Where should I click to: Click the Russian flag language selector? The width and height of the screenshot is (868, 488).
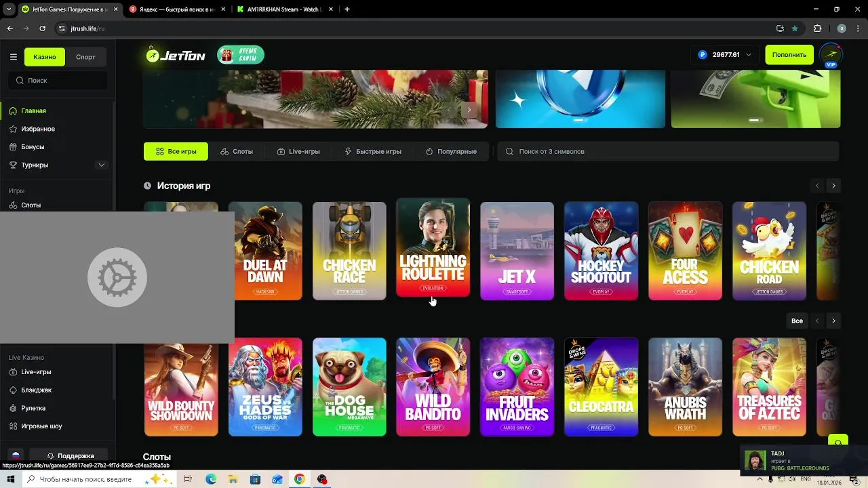coord(16,455)
